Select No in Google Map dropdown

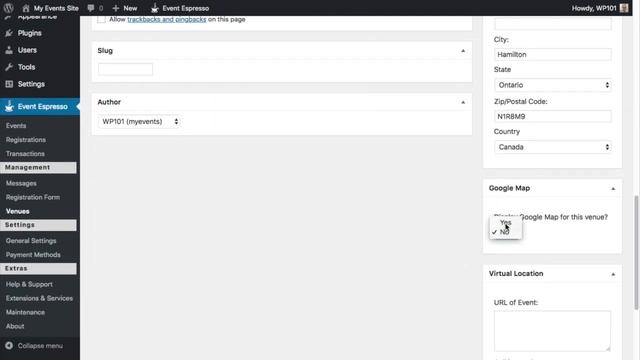(505, 232)
